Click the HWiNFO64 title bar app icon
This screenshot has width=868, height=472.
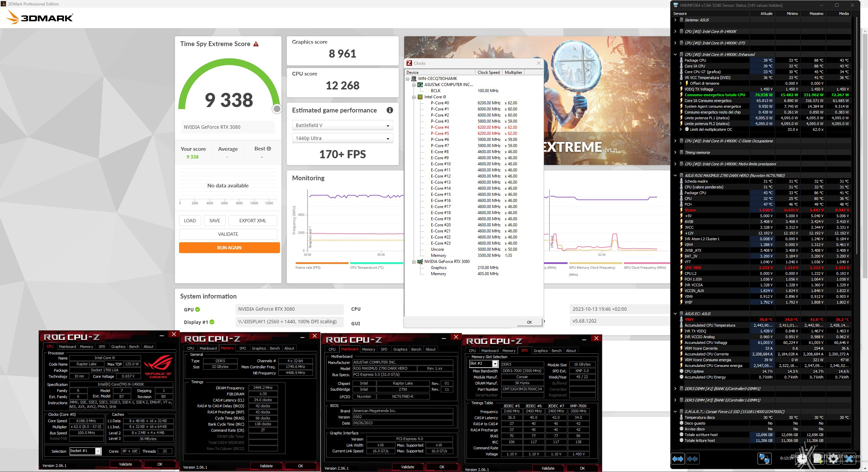coord(675,5)
